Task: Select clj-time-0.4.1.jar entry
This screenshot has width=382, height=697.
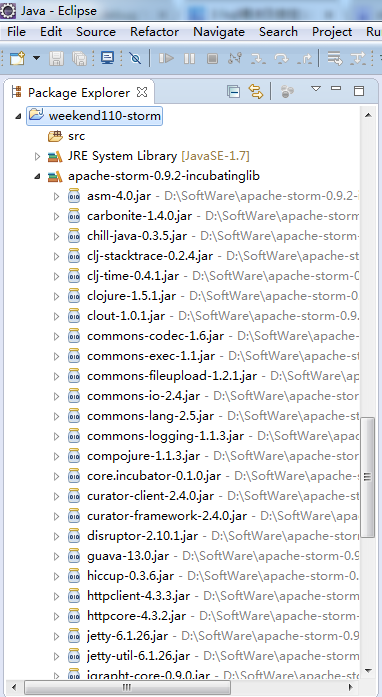Action: pyautogui.click(x=133, y=276)
